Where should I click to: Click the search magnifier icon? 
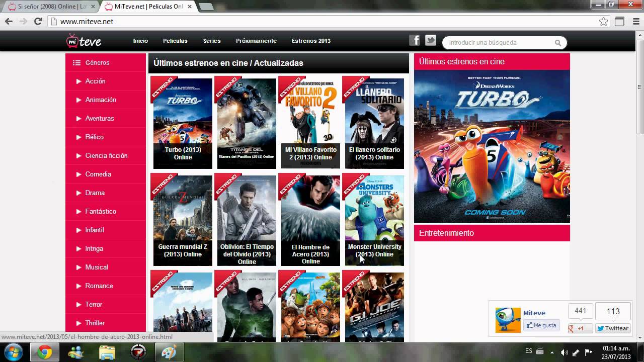pos(557,43)
